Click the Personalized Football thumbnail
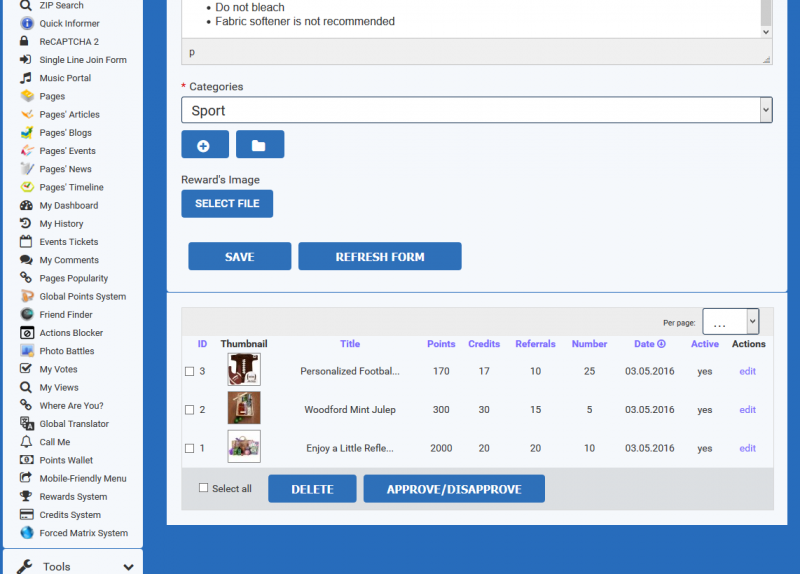 tap(244, 369)
